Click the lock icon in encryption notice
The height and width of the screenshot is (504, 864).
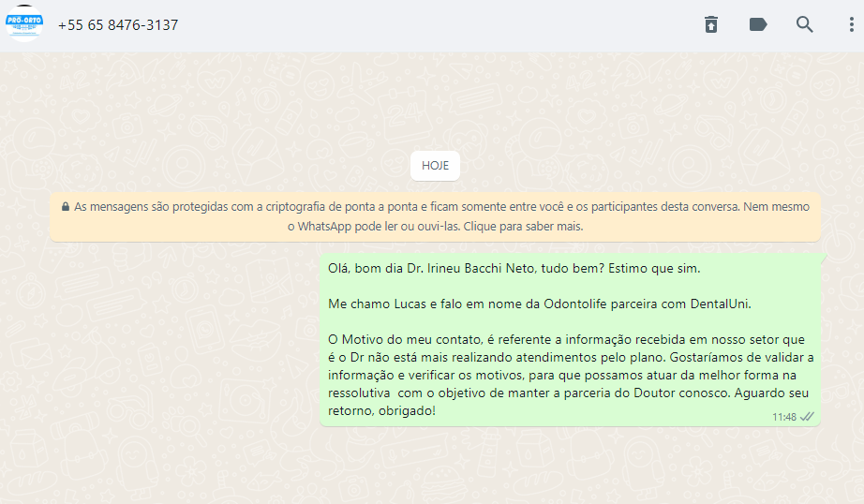click(x=66, y=206)
